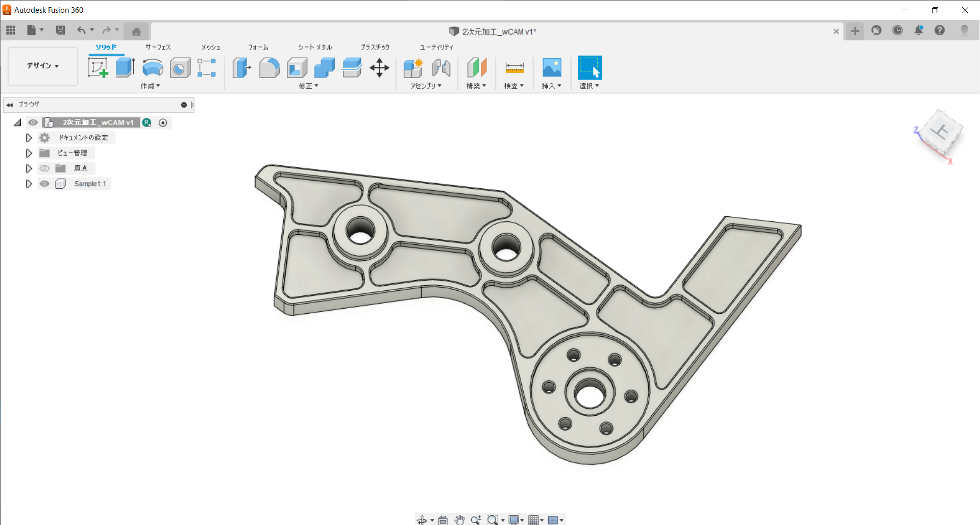
Task: Switch to the サーフェス tab
Action: [x=158, y=47]
